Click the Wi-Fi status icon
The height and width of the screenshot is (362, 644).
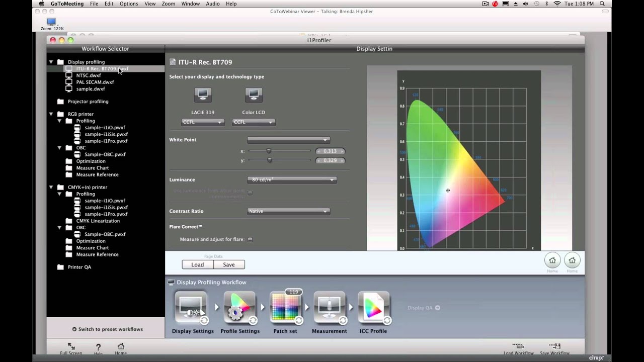(557, 4)
